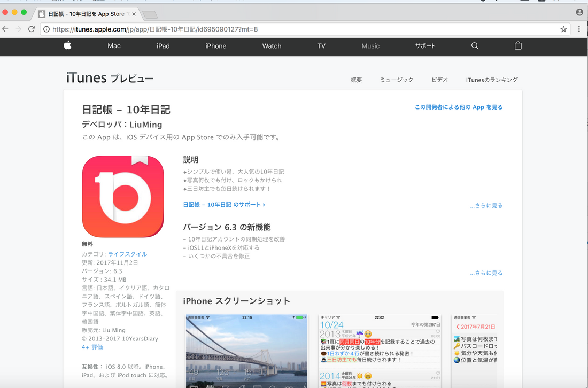Click the 更新: 2017年11月2日 text
This screenshot has width=588, height=388.
point(110,263)
